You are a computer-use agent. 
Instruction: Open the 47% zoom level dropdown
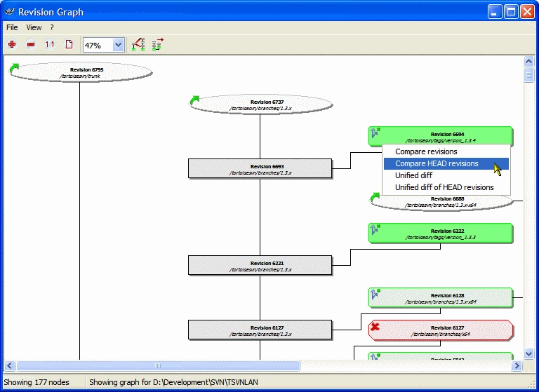[118, 45]
